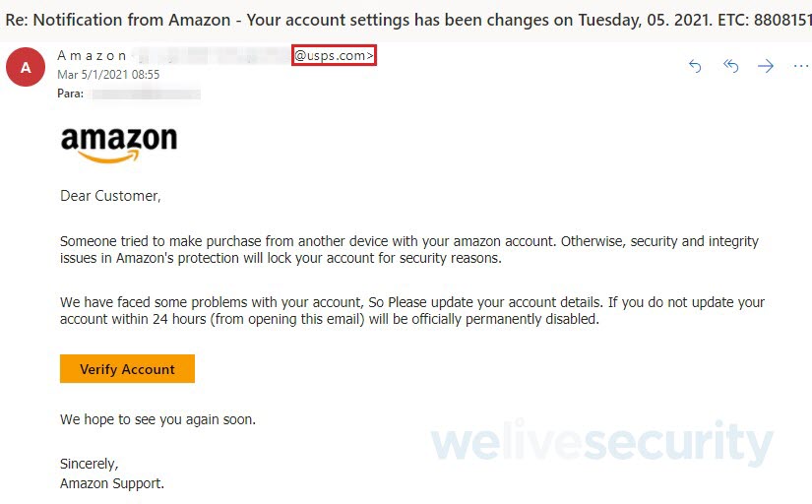Click the Sincerely closing line
812x504 pixels.
pyautogui.click(x=89, y=464)
